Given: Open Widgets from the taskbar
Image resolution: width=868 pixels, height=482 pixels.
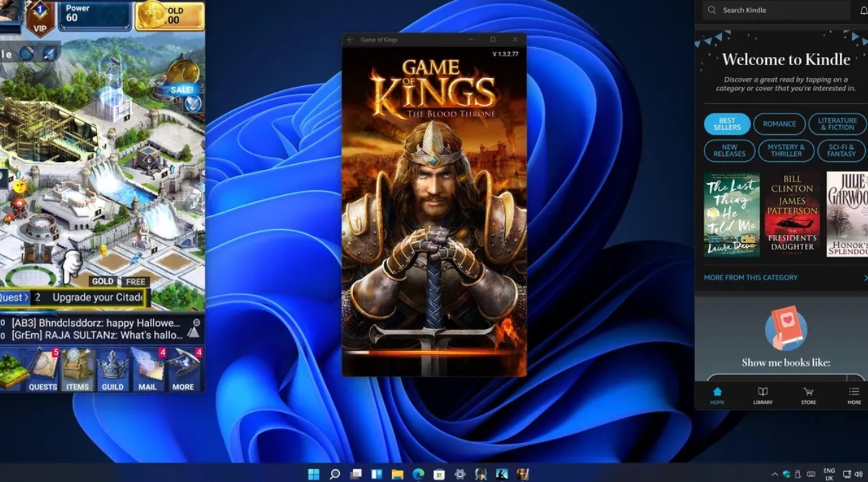Looking at the screenshot, I should pyautogui.click(x=376, y=474).
